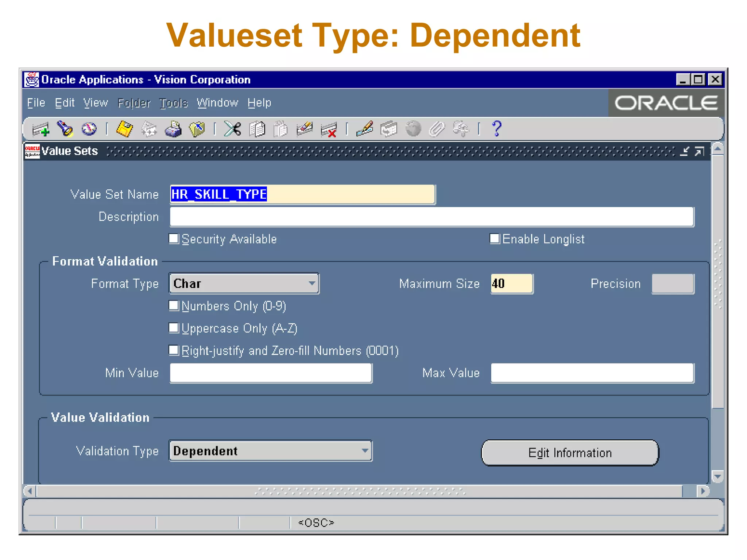Open the Tools menu
Screen dimensions: 747x560
tap(174, 103)
